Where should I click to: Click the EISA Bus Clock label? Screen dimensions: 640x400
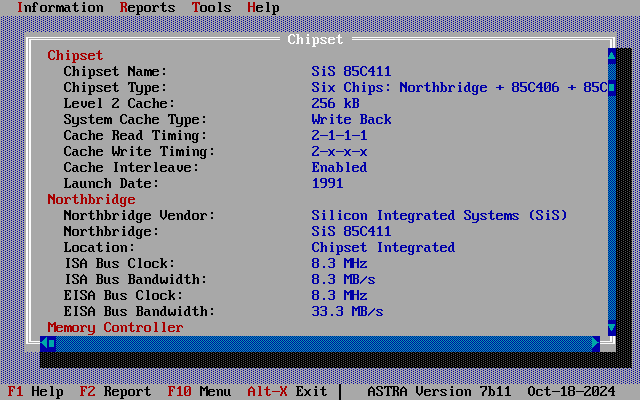click(123, 295)
